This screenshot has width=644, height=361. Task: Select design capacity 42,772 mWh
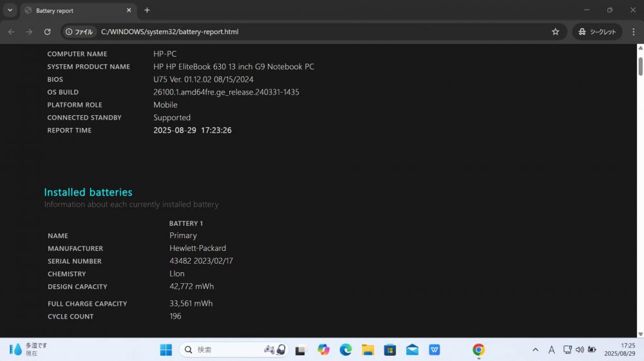click(x=191, y=286)
